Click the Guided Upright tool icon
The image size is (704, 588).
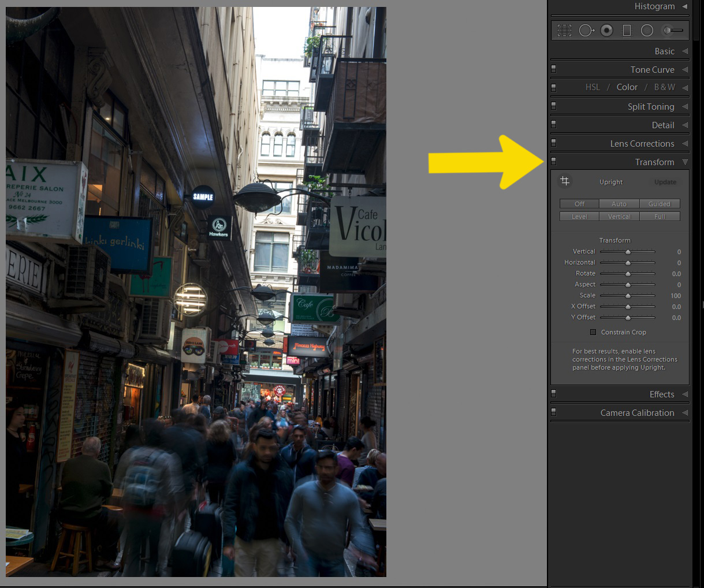[565, 181]
